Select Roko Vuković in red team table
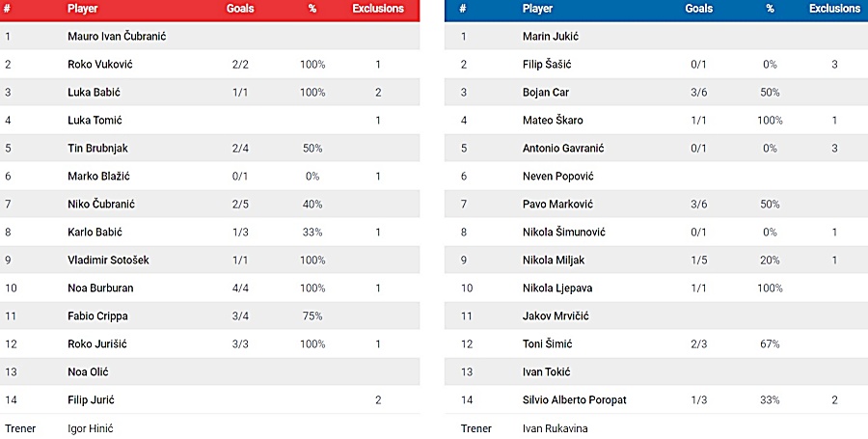868x439 pixels. point(100,65)
